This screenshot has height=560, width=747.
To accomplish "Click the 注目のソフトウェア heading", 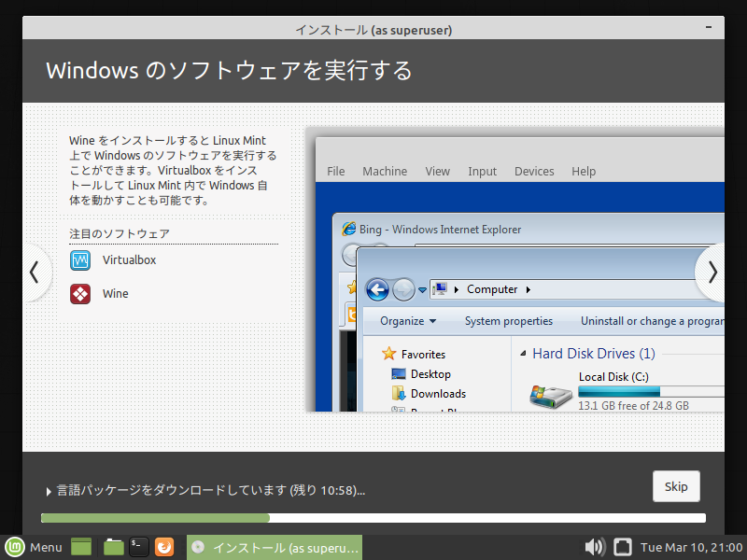I will (120, 234).
